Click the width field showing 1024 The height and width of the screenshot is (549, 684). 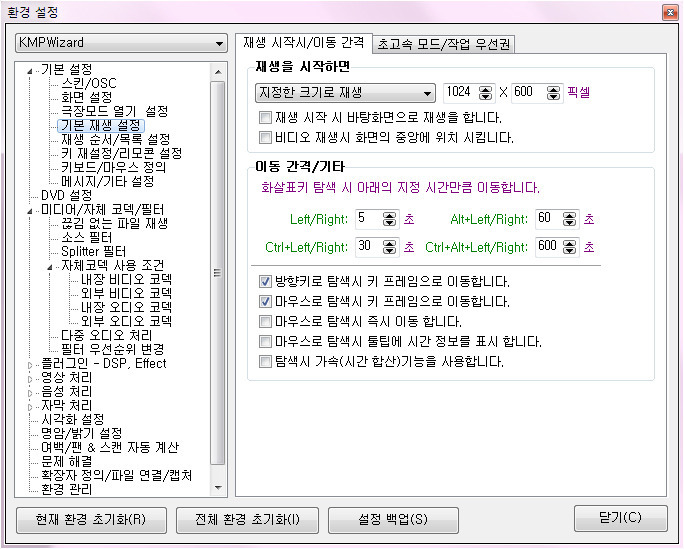[x=461, y=92]
